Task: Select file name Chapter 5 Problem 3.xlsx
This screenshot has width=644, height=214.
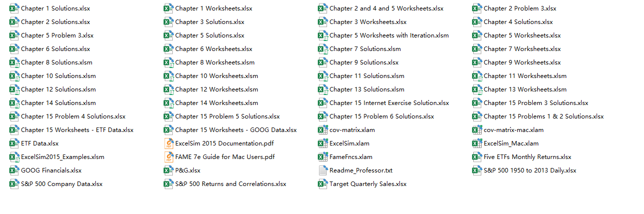Action: [57, 35]
